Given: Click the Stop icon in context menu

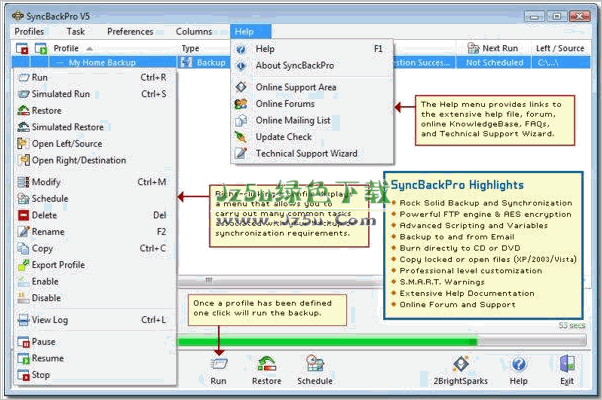Looking at the screenshot, I should pyautogui.click(x=23, y=375).
